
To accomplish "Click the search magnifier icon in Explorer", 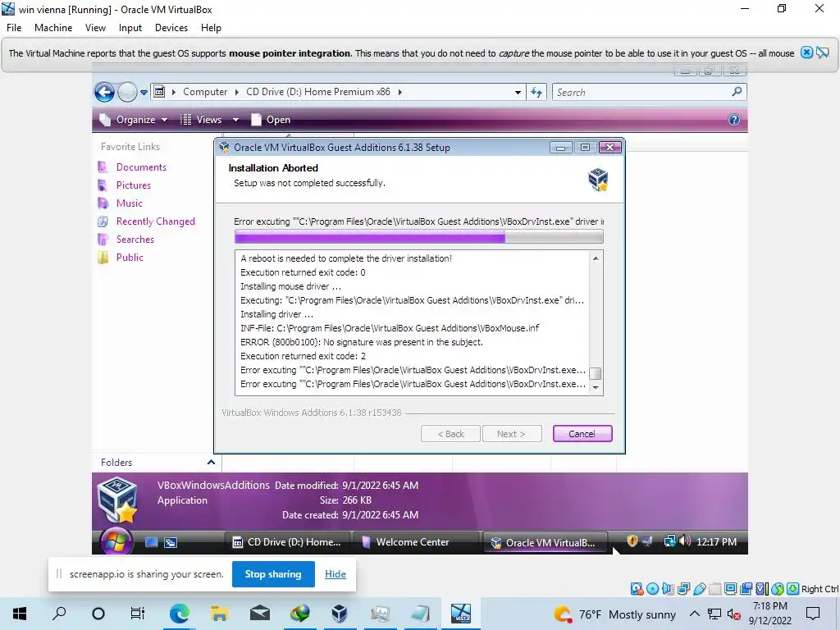I will pos(737,92).
